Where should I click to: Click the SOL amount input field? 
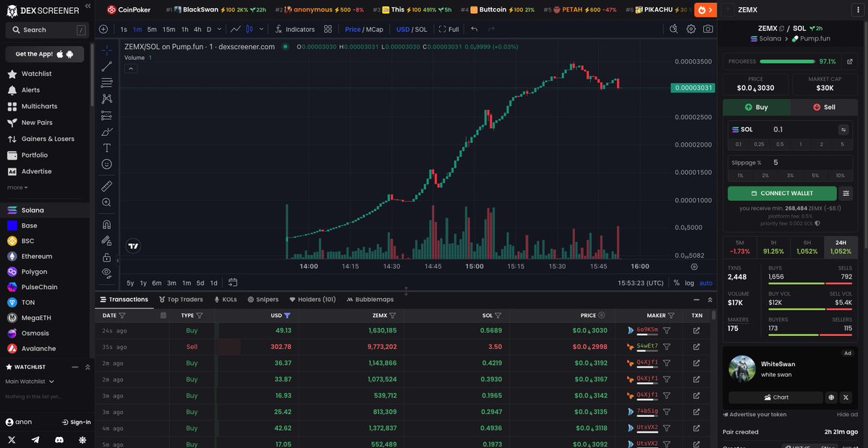(803, 129)
